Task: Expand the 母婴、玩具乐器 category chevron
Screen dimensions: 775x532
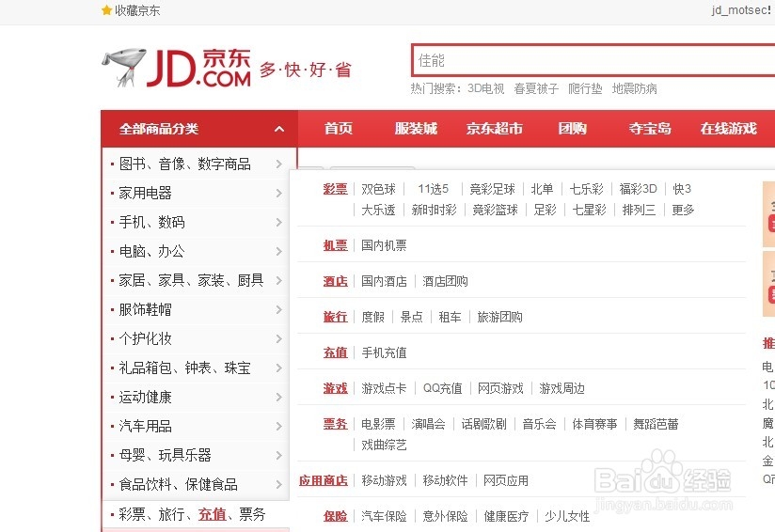Action: click(x=279, y=456)
